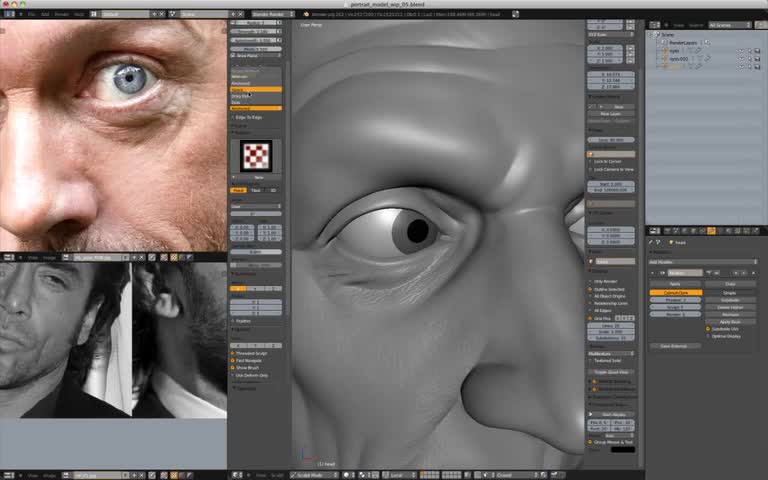This screenshot has width=768, height=480.
Task: Click the Apply modifier button
Action: (675, 284)
